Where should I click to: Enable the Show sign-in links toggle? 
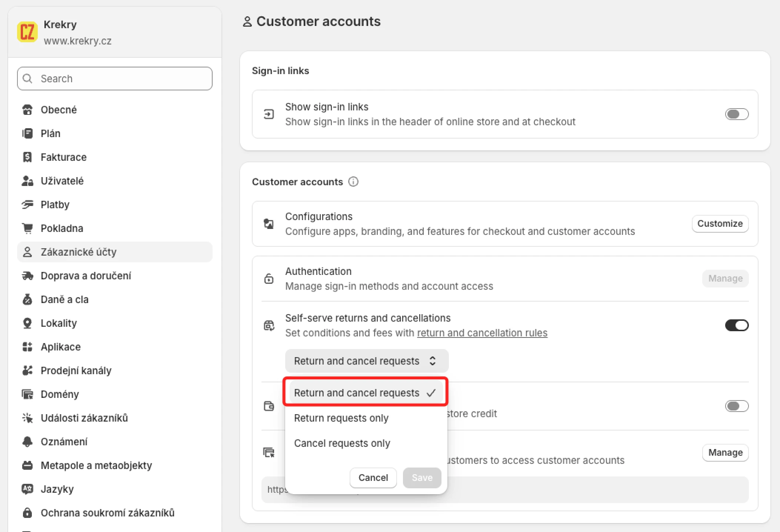737,114
